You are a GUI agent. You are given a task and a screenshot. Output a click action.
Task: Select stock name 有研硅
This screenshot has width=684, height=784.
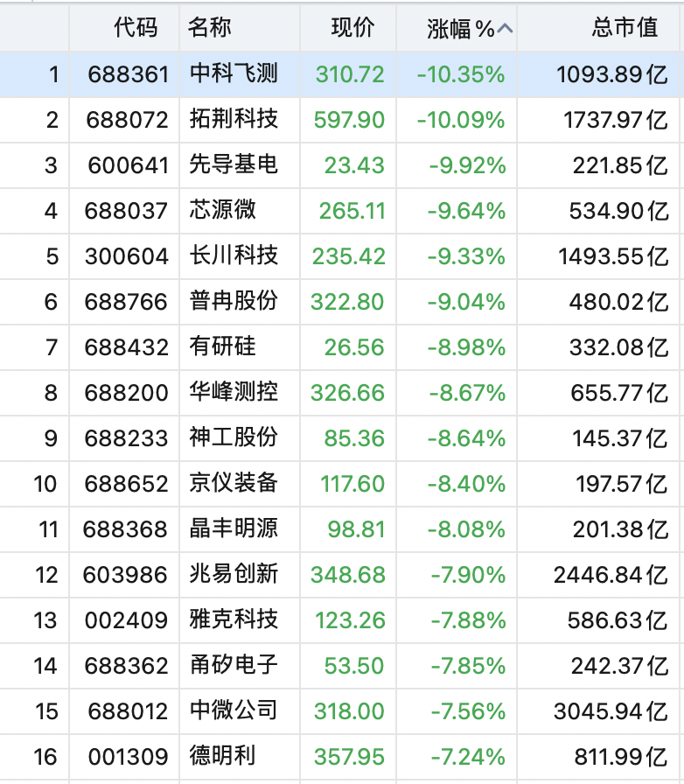tap(222, 347)
